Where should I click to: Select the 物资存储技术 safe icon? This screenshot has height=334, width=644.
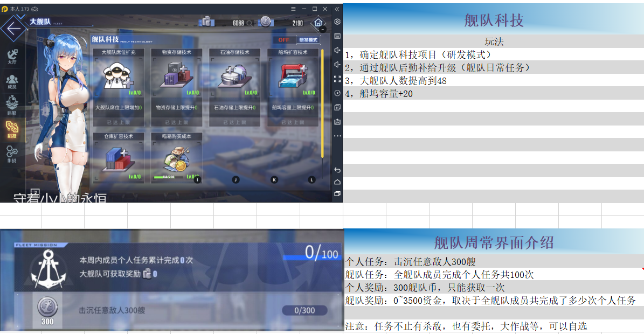pos(177,75)
